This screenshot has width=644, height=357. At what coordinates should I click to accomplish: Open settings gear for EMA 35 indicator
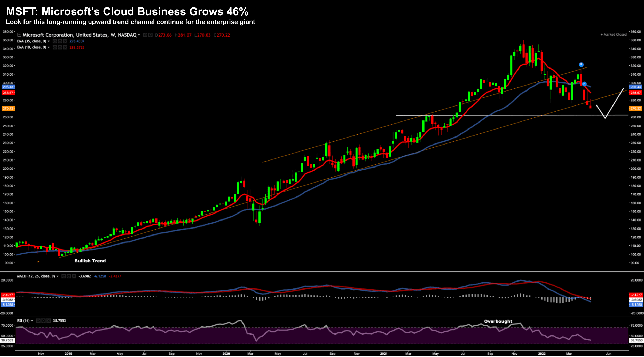pyautogui.click(x=60, y=41)
